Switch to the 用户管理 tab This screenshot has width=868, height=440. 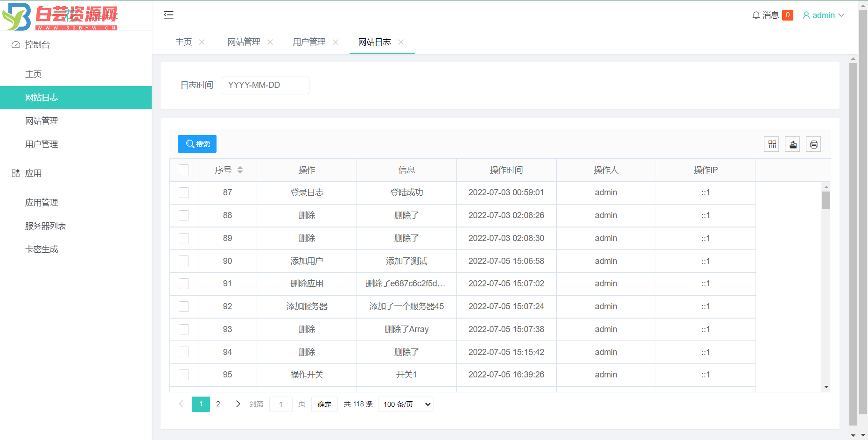[x=309, y=42]
